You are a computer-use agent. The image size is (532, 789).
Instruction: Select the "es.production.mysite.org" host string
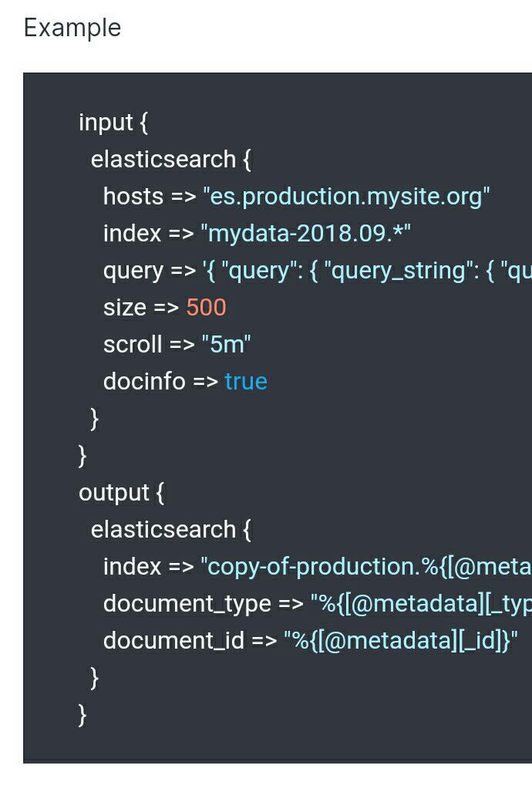[x=346, y=197]
